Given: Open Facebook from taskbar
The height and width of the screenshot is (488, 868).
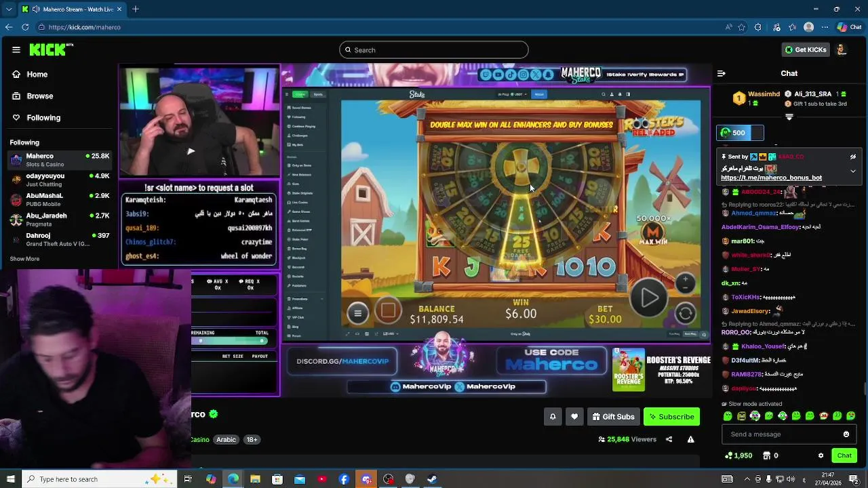Looking at the screenshot, I should pos(344,479).
